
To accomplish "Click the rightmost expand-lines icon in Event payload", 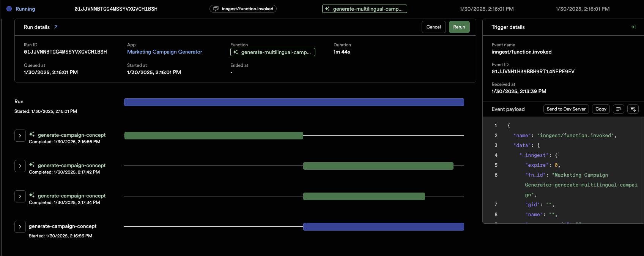I will (x=633, y=109).
